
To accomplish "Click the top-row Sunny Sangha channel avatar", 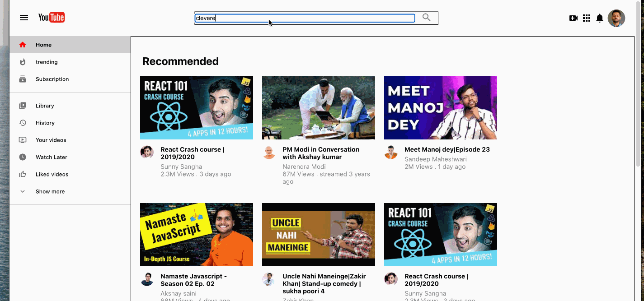I will pyautogui.click(x=147, y=152).
